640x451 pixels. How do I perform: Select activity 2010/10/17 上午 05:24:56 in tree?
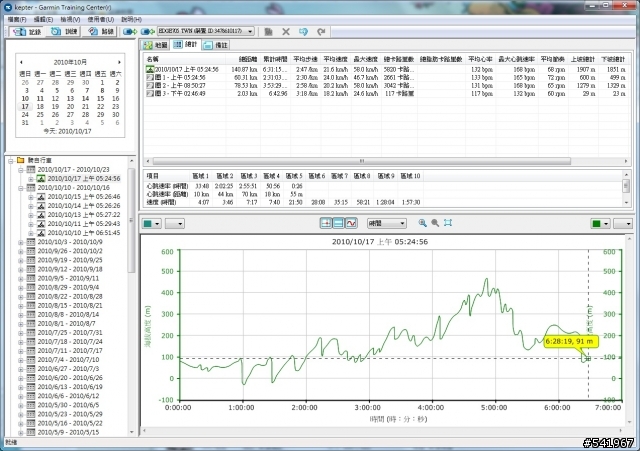tap(84, 178)
